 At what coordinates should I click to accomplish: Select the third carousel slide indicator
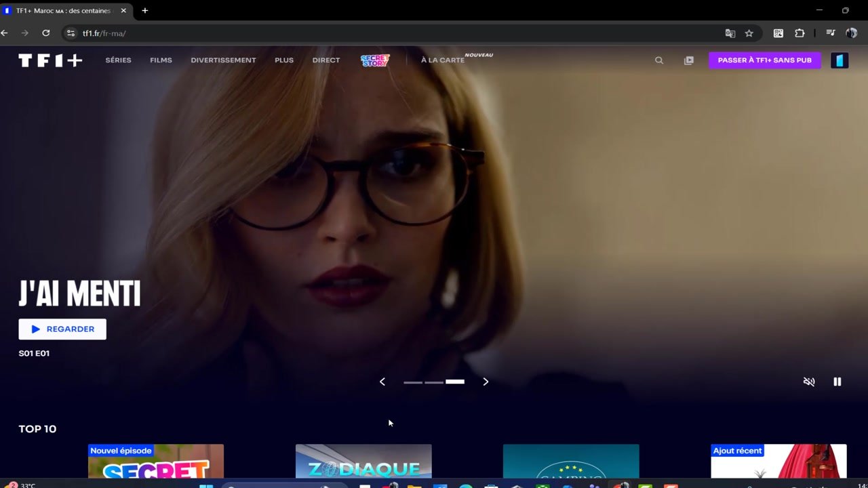click(x=455, y=382)
